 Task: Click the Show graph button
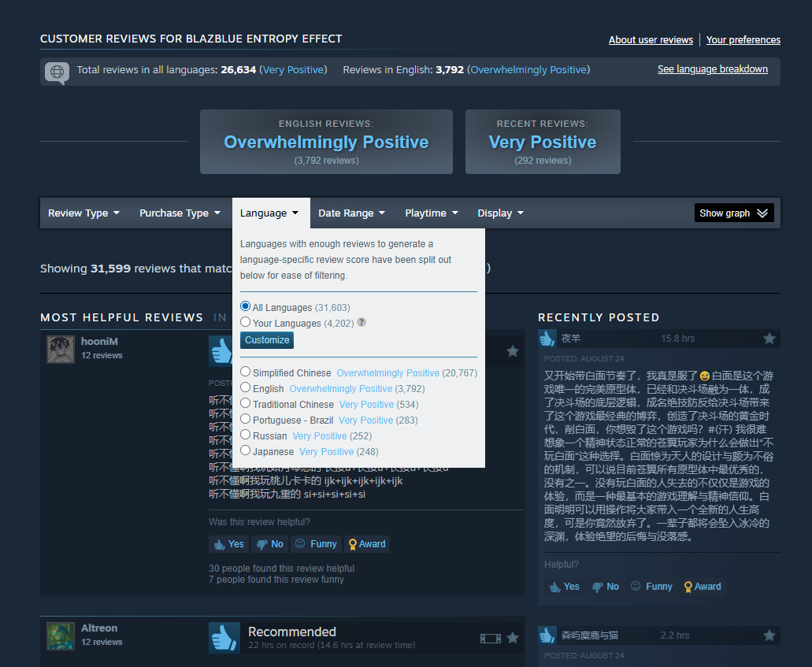[734, 213]
